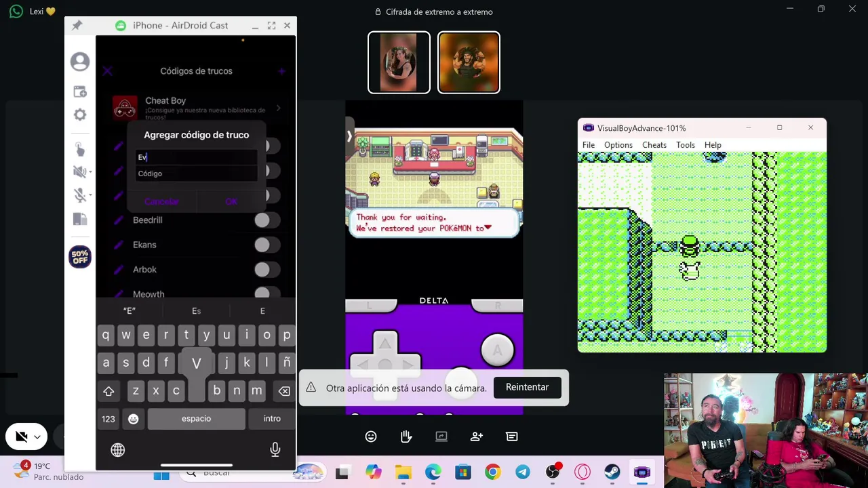This screenshot has width=868, height=488.
Task: Click the fullscreen icon in AirDroid Cast
Action: click(271, 25)
